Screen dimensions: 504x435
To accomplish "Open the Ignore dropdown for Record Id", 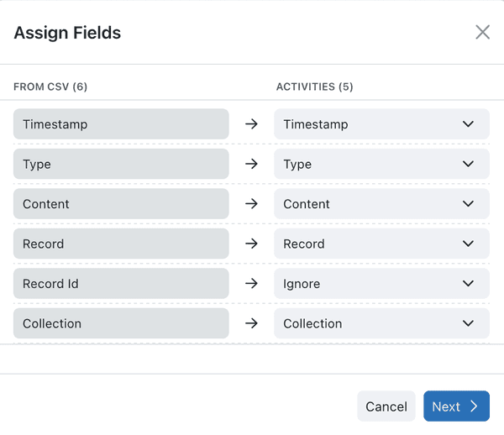I will coord(381,283).
